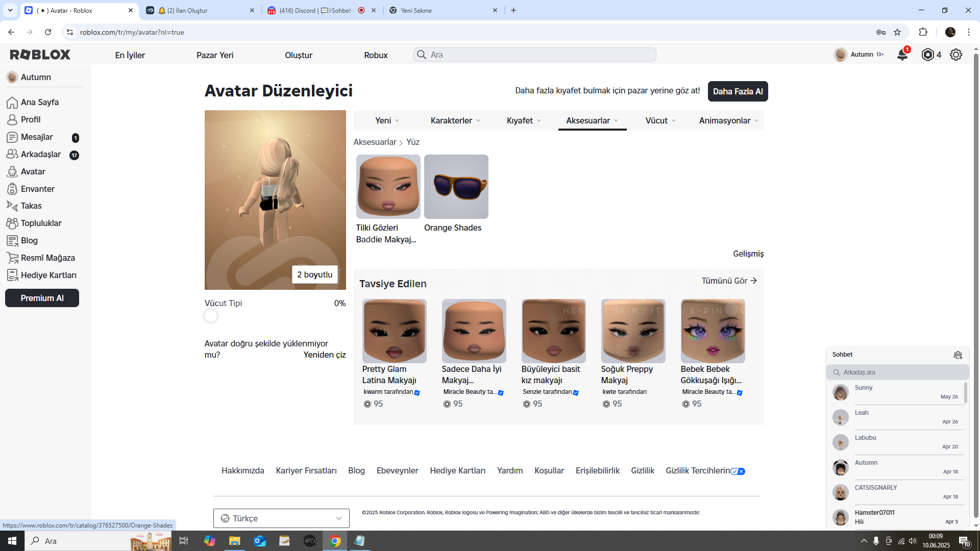Open the Gelişmiş advanced link
Viewport: 980px width, 551px height.
tap(748, 254)
